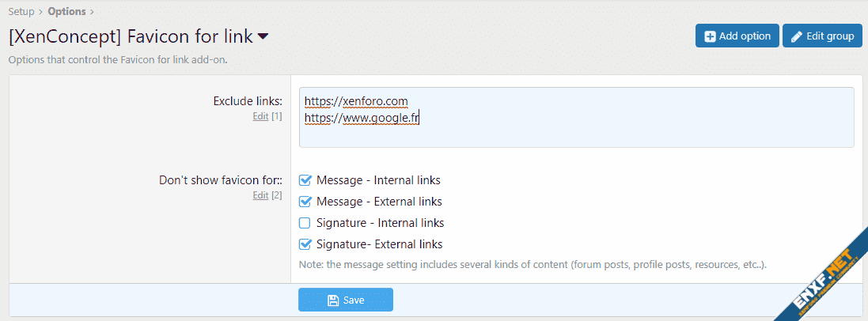This screenshot has width=868, height=321.
Task: Expand the page title dropdown arrow
Action: (x=263, y=36)
